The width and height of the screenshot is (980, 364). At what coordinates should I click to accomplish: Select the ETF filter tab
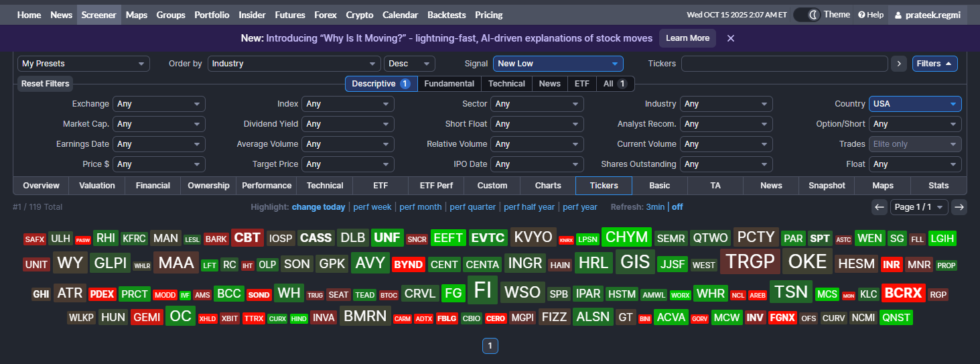click(x=582, y=84)
